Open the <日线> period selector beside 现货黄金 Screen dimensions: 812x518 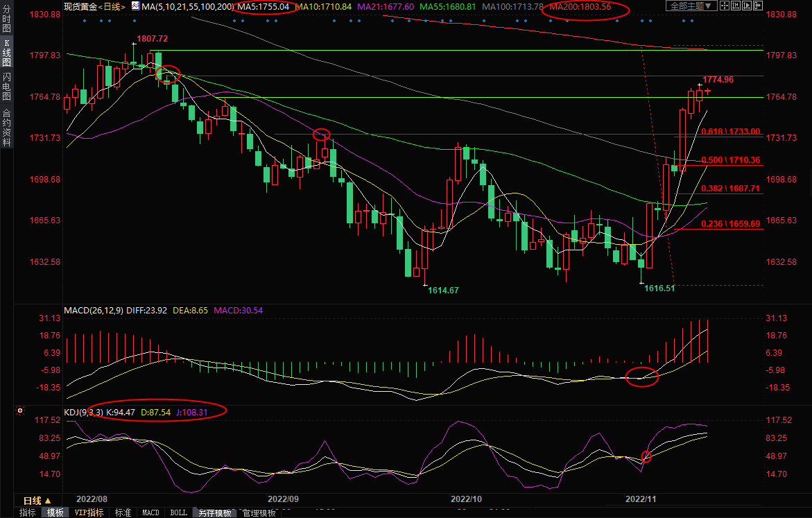(x=112, y=6)
